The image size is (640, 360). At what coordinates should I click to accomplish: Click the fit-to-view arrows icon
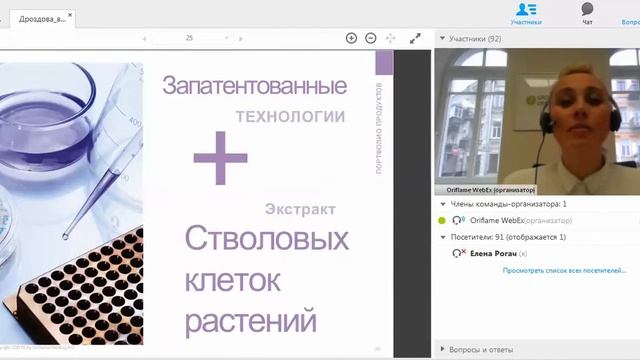(x=391, y=38)
